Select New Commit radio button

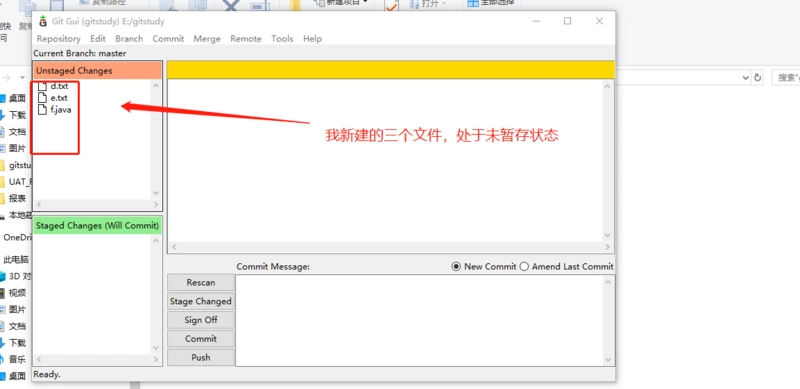pyautogui.click(x=456, y=266)
